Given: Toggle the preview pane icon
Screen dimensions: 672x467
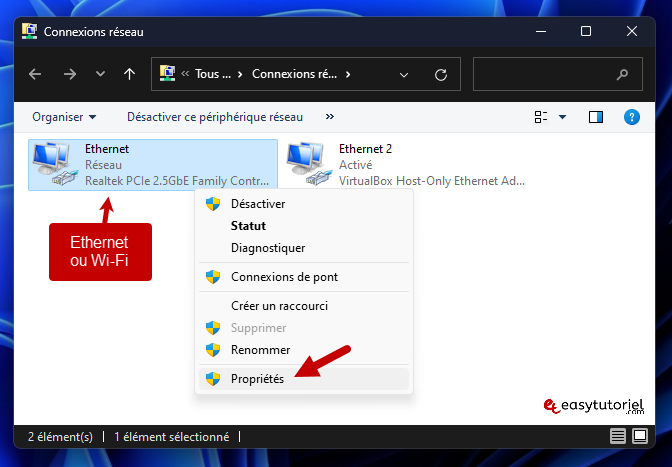Looking at the screenshot, I should click(x=596, y=117).
